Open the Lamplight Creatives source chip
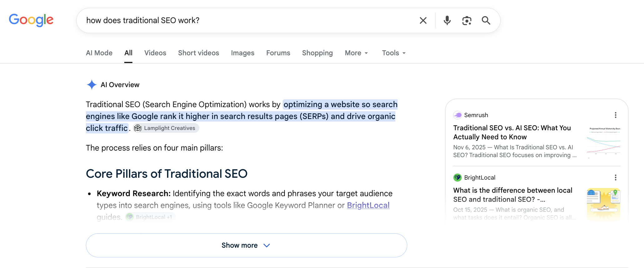Viewport: 644px width, 268px height. (166, 128)
